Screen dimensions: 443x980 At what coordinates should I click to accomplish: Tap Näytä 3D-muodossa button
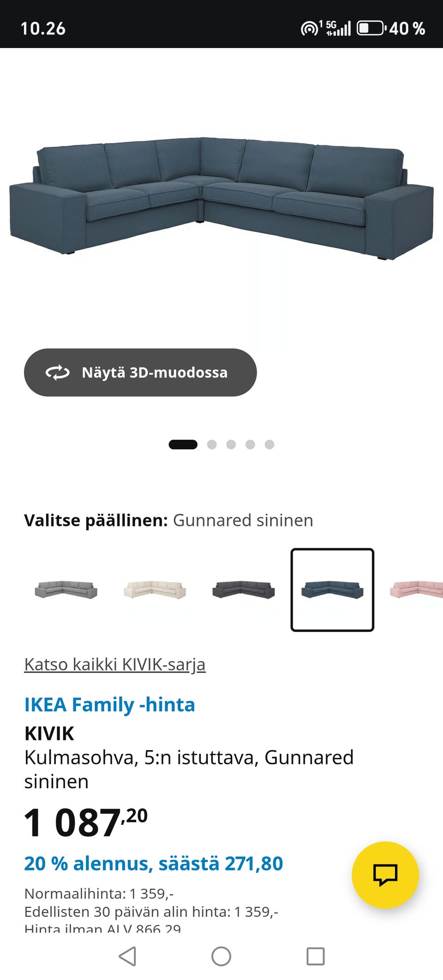[140, 372]
